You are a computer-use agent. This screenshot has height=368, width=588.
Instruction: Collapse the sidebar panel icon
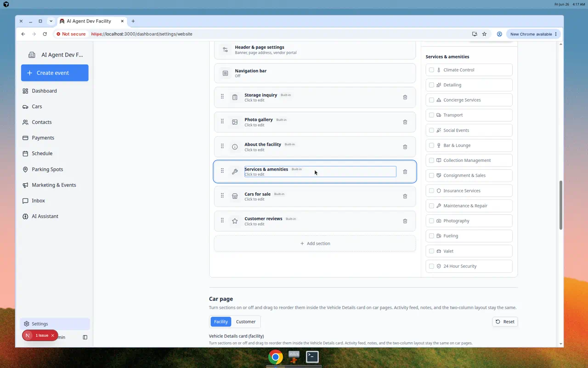pyautogui.click(x=85, y=337)
